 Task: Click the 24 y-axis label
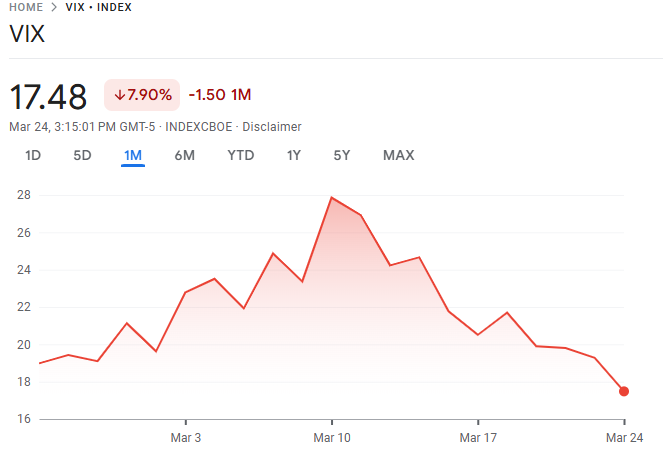point(24,270)
